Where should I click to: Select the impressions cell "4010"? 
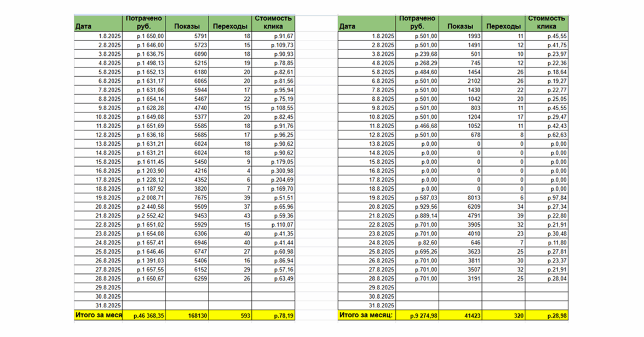(x=460, y=234)
